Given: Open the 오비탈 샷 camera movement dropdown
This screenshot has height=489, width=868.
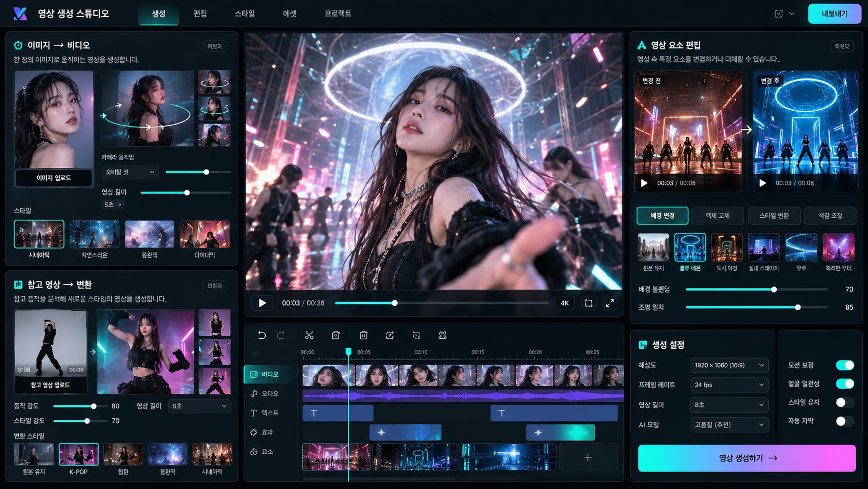Looking at the screenshot, I should point(130,172).
